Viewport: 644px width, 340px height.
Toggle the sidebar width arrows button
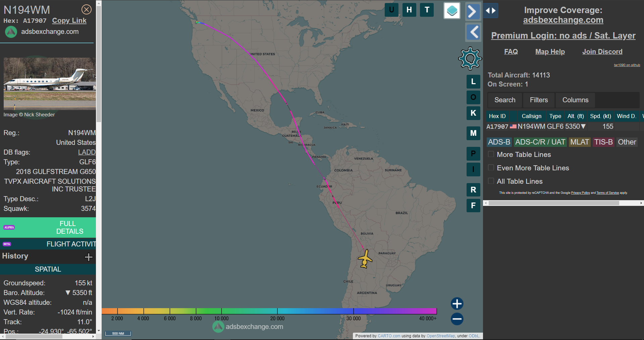click(x=491, y=11)
